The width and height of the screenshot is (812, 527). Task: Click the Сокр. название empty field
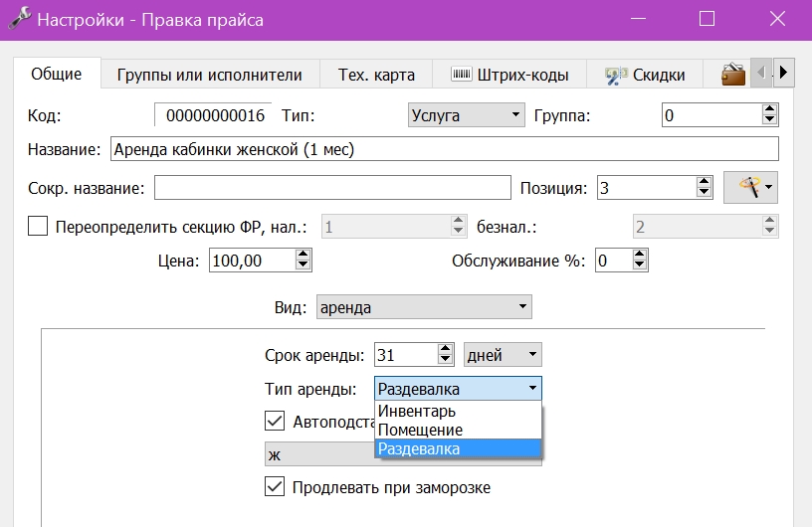point(332,187)
